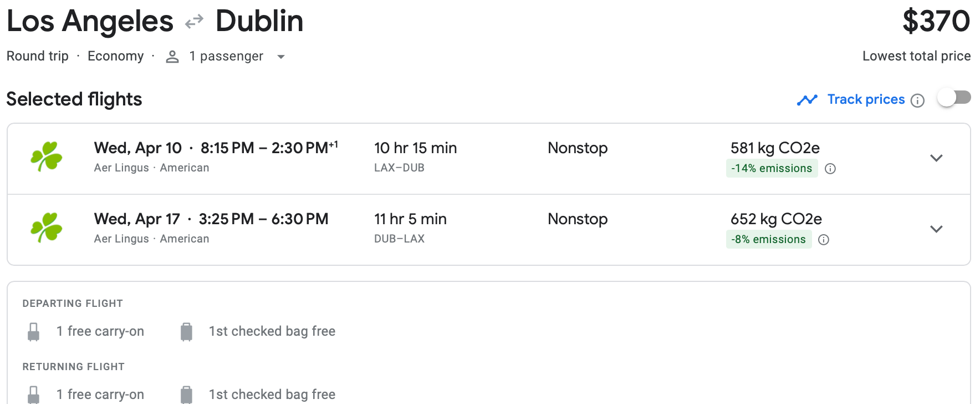Screen dimensions: 980x404
Task: Enable the Track prices toggle
Action: pyautogui.click(x=954, y=98)
